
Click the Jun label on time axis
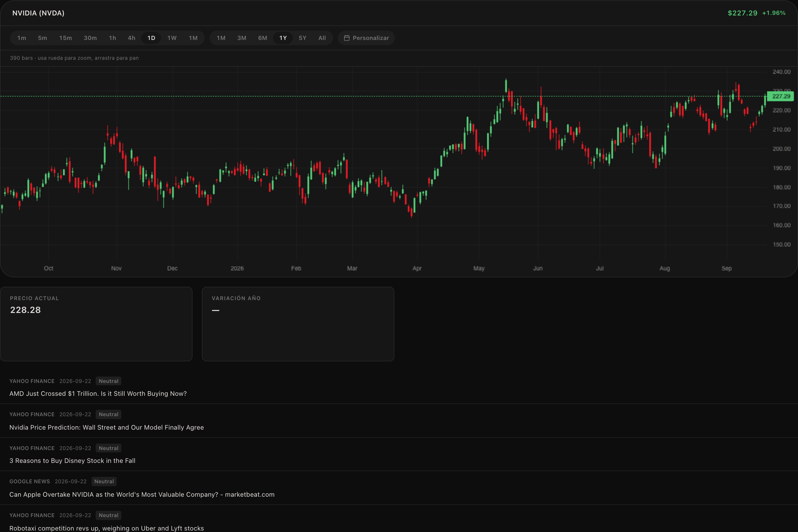pos(538,268)
